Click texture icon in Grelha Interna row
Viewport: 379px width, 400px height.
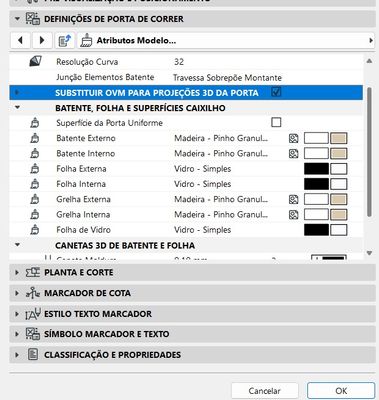click(x=293, y=215)
